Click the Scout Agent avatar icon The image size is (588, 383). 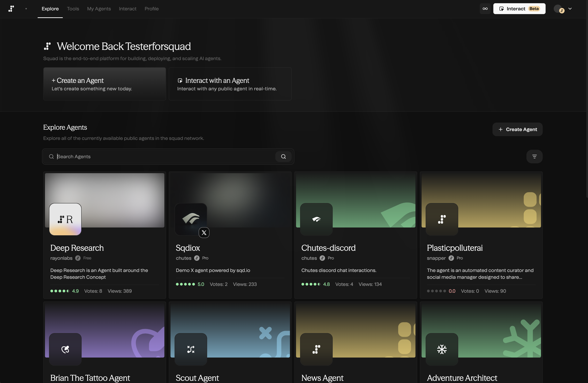pyautogui.click(x=191, y=349)
